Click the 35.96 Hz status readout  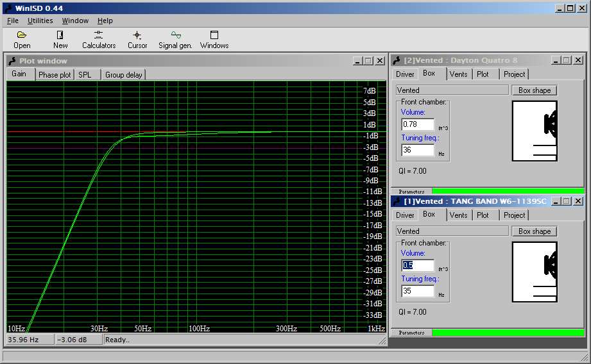[x=29, y=340]
